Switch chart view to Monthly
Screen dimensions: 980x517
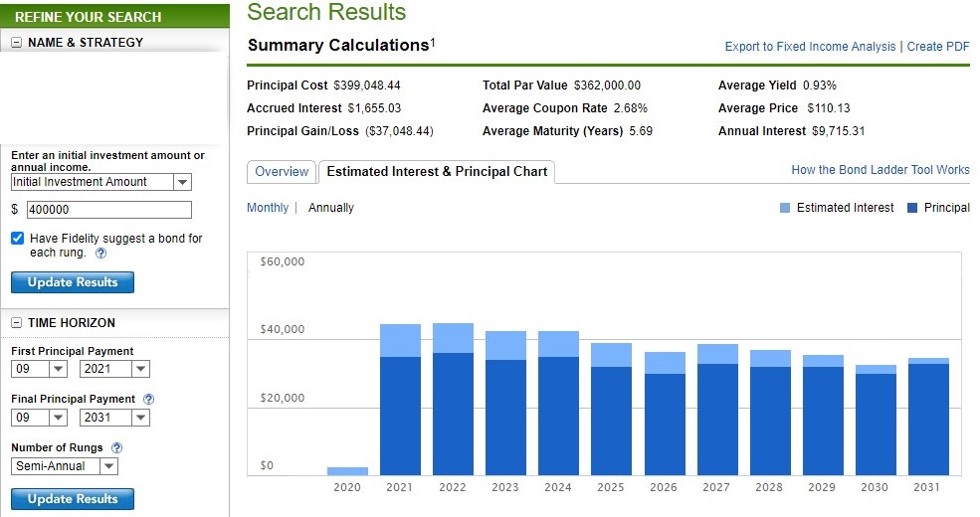click(x=268, y=208)
